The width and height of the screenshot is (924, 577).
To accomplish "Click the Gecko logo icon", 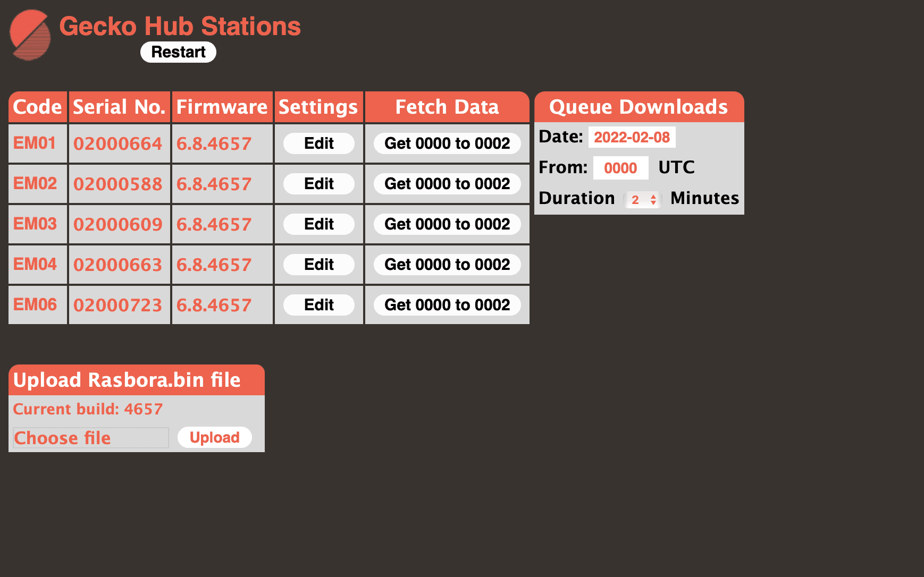I will tap(30, 35).
